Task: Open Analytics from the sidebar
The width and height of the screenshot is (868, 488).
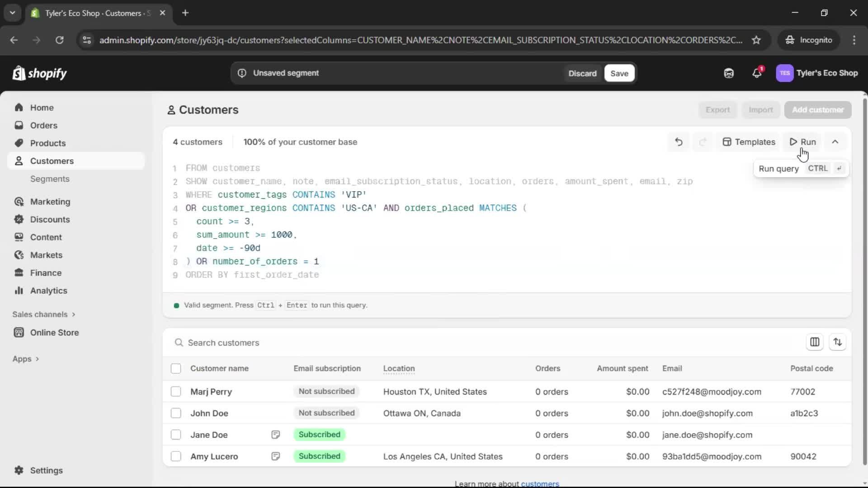Action: 48,291
